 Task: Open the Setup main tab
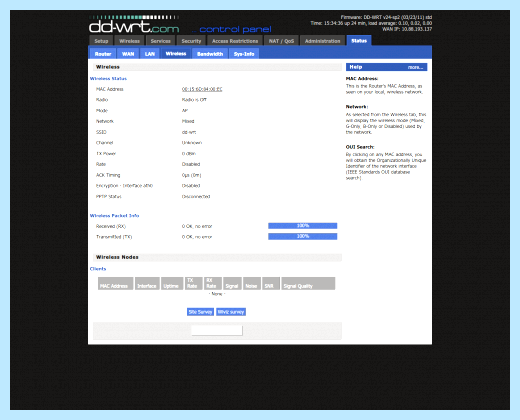coord(101,41)
